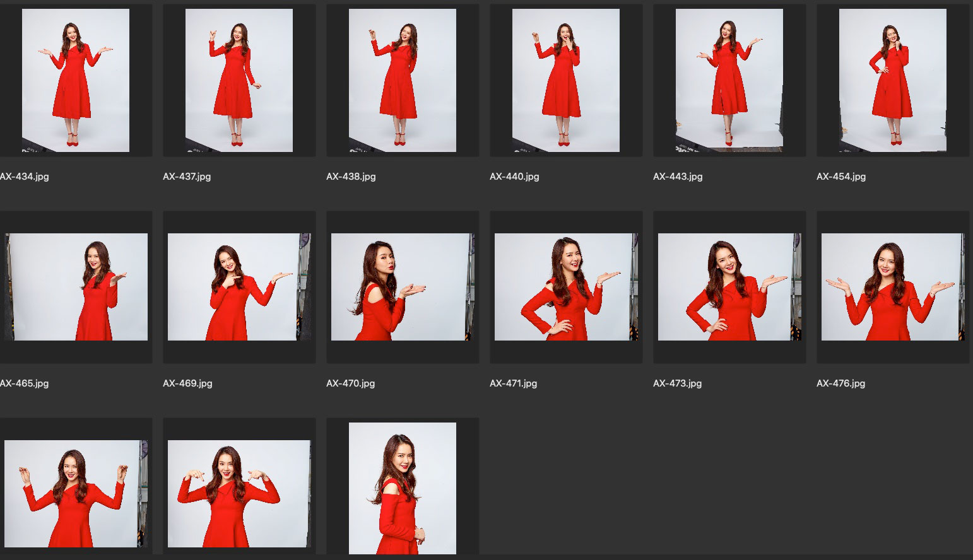Select the AX-454.jpg file name text
Viewport: 973px width, 560px height.
click(x=840, y=177)
